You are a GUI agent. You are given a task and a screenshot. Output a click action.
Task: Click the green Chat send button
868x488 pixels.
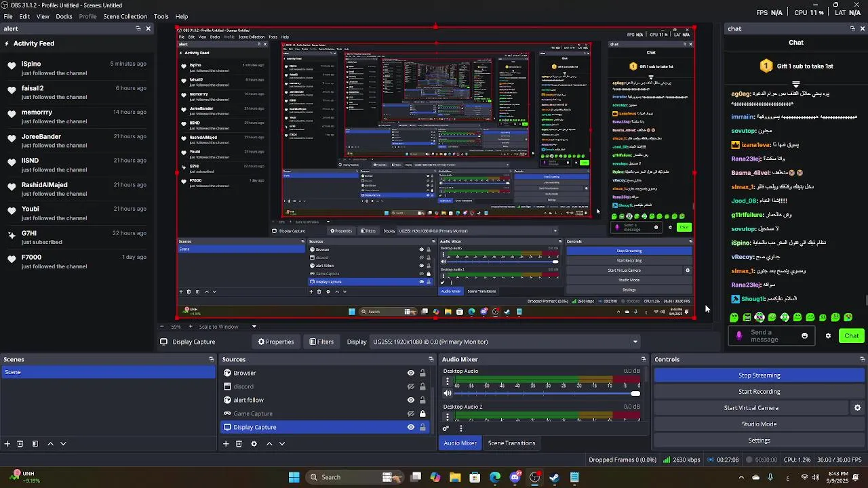851,335
